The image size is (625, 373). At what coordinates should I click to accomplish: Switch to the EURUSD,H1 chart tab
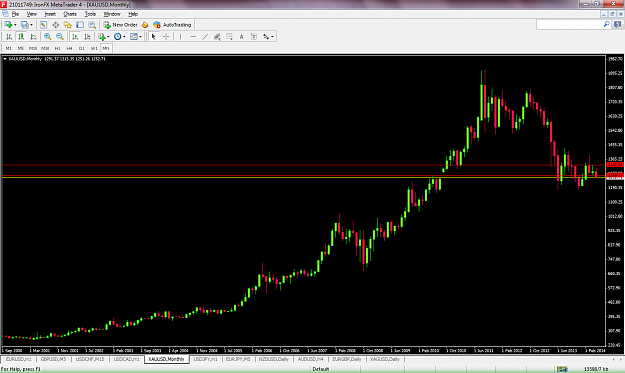click(x=18, y=359)
